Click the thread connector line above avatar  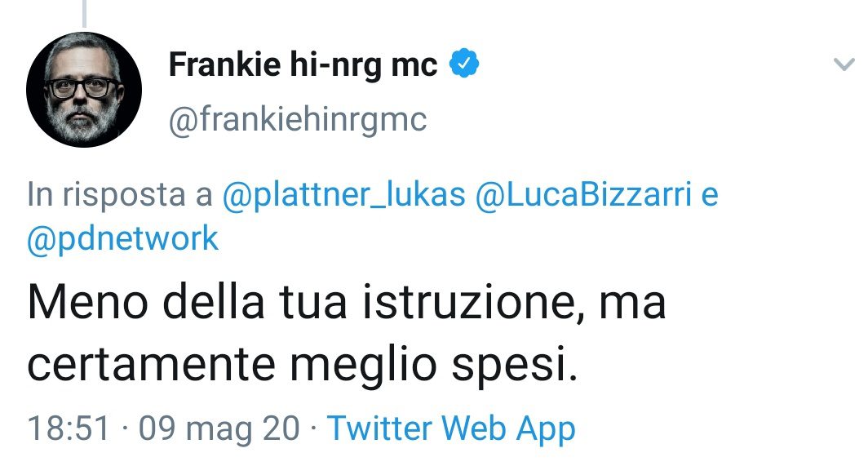click(84, 11)
